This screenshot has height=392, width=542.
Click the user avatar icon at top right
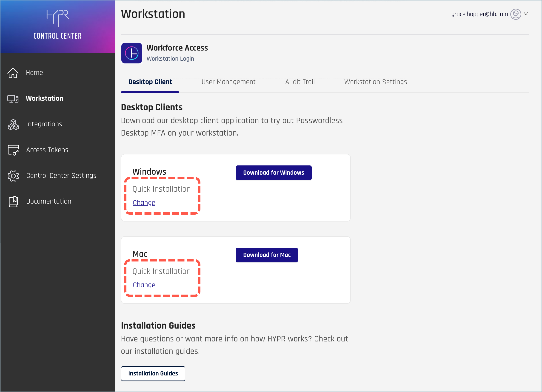click(516, 14)
